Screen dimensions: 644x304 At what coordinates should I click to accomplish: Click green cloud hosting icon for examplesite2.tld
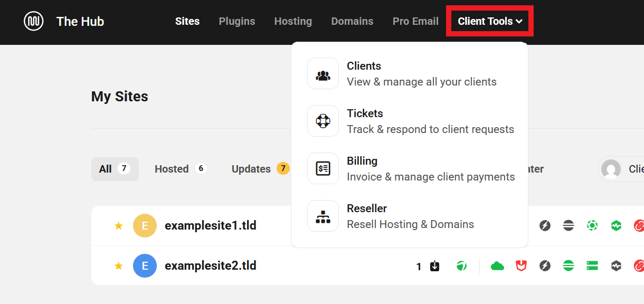pyautogui.click(x=497, y=266)
